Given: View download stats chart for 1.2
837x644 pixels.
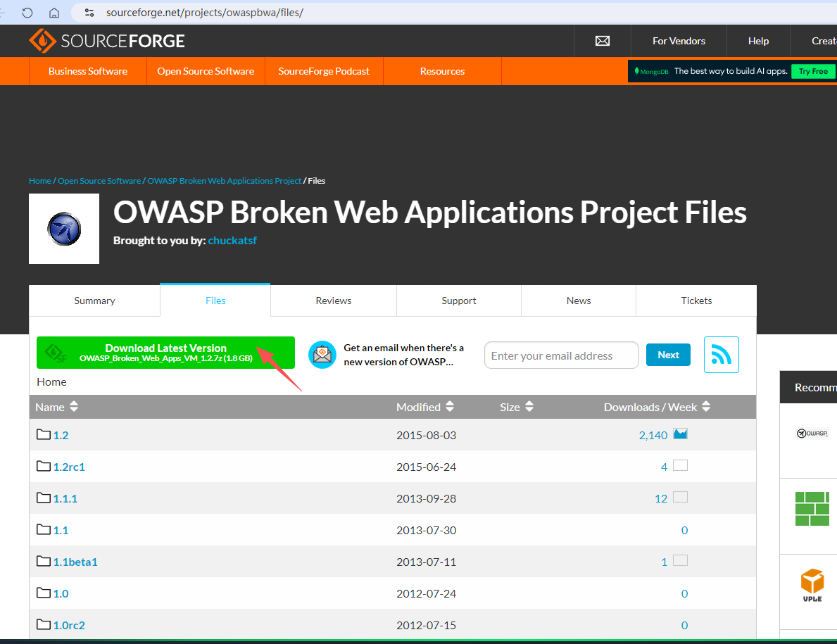Looking at the screenshot, I should (680, 434).
